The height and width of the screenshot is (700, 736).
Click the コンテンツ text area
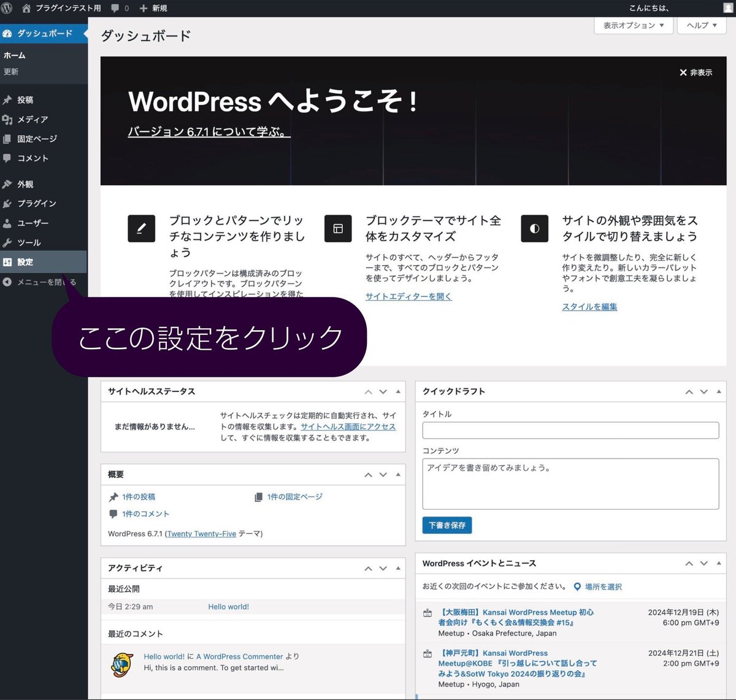[x=570, y=484]
